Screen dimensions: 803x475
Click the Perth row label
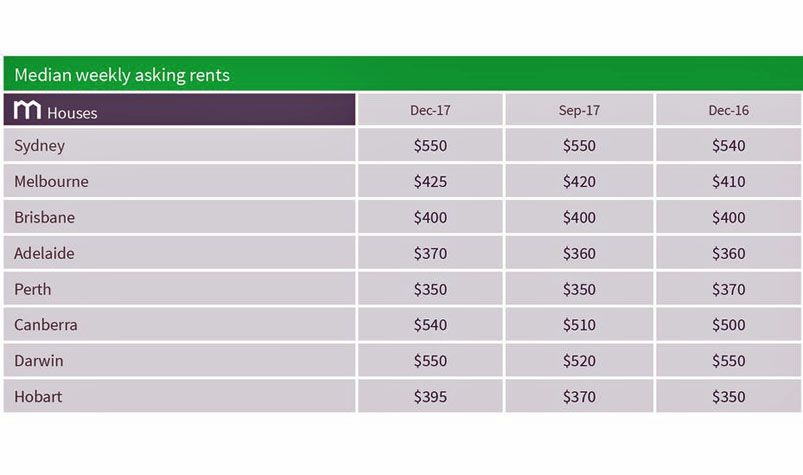33,289
